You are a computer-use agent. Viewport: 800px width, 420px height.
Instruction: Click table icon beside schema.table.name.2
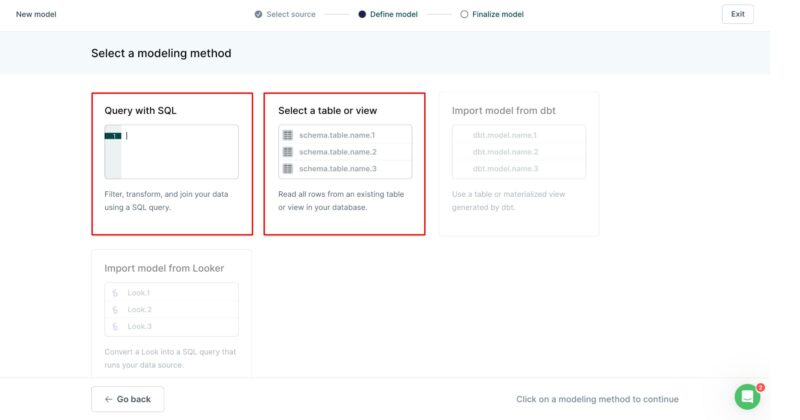[x=288, y=152]
